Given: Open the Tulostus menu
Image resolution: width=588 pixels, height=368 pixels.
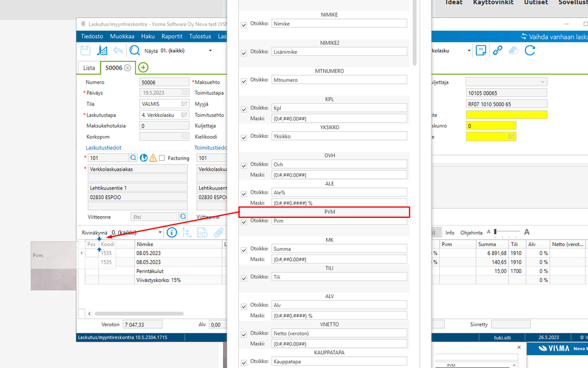Looking at the screenshot, I should (200, 37).
